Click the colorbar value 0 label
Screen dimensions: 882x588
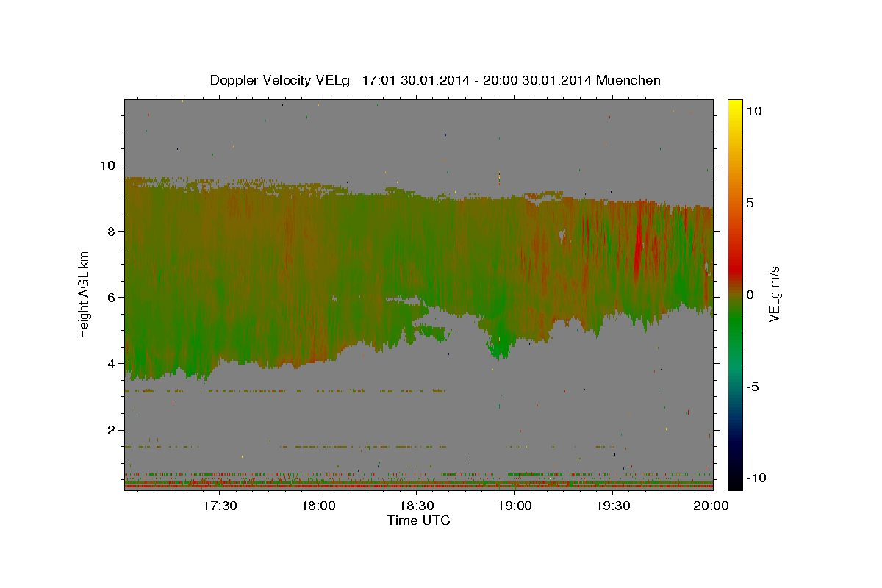point(750,295)
